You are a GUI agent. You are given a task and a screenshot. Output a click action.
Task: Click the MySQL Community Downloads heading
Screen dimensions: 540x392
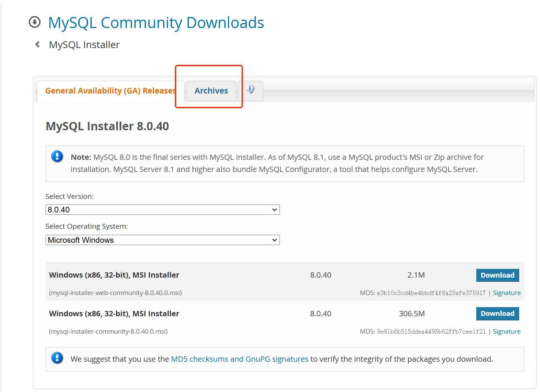tap(156, 23)
